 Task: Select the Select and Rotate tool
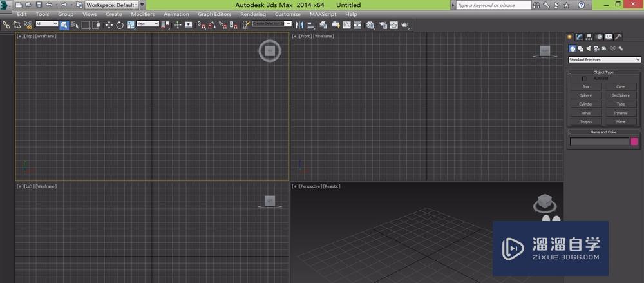click(120, 25)
